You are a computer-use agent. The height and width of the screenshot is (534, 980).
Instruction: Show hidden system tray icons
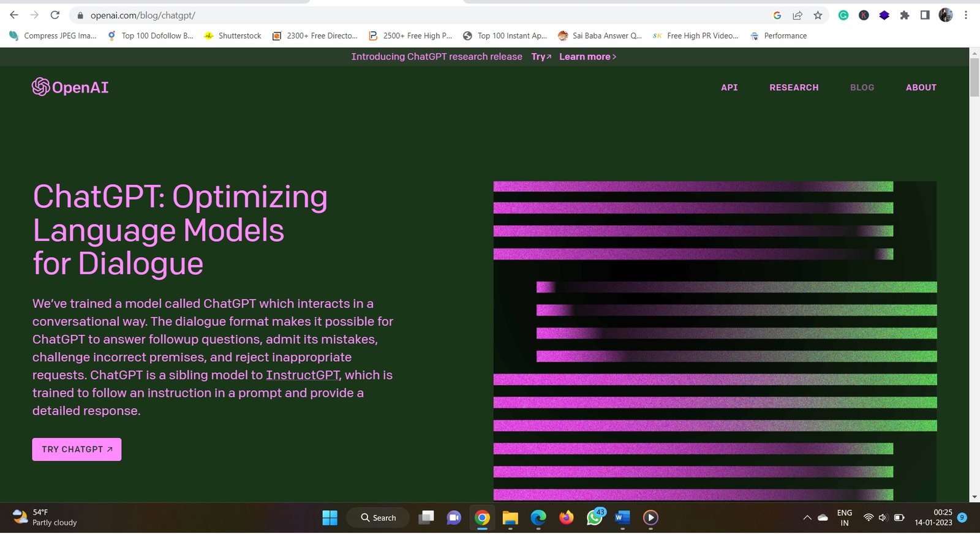tap(807, 518)
